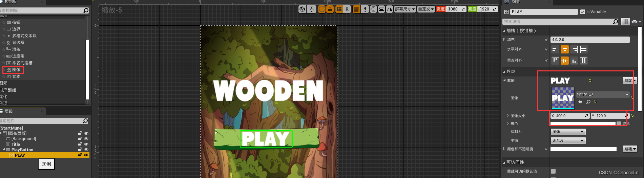
Task: Set horizontal alignment to fill
Action: (584, 50)
